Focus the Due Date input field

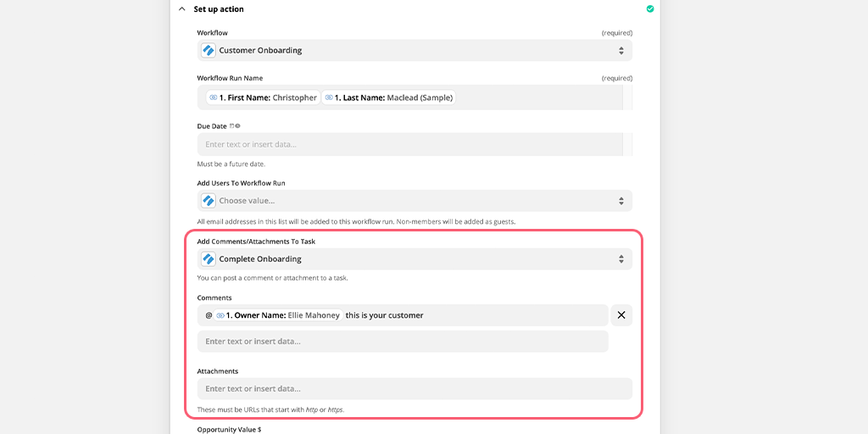click(x=410, y=144)
